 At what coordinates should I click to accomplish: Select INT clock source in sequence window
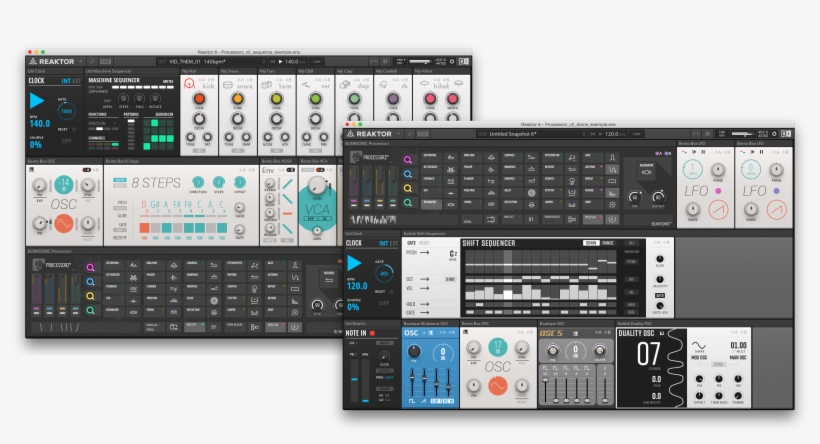tap(65, 81)
